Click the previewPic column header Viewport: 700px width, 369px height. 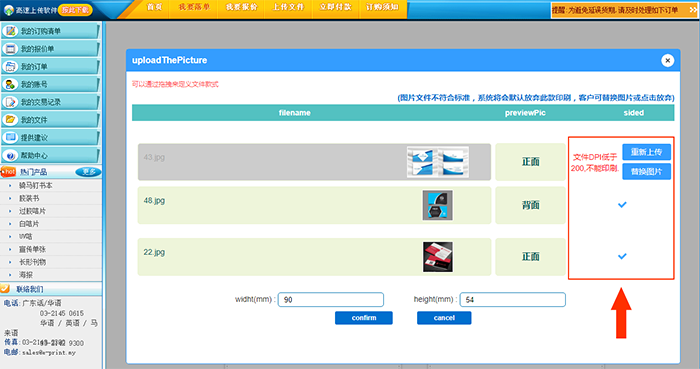525,113
